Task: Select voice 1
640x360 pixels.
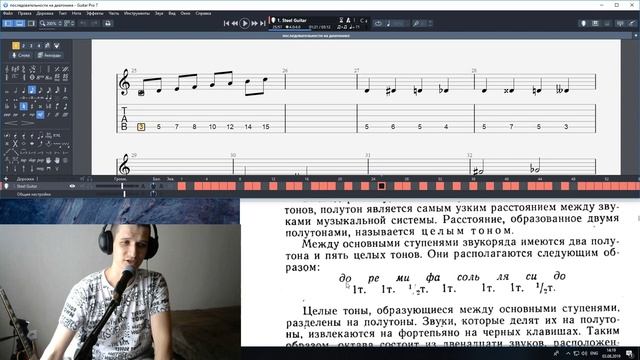Action: 16,46
